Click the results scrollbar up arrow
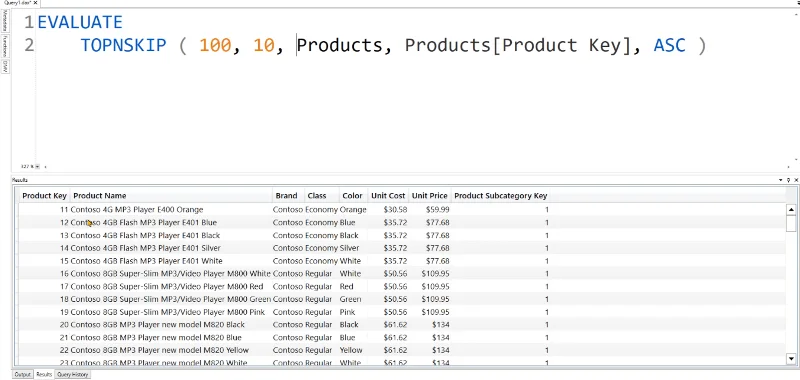Screen dimensions: 800x380 (791, 209)
